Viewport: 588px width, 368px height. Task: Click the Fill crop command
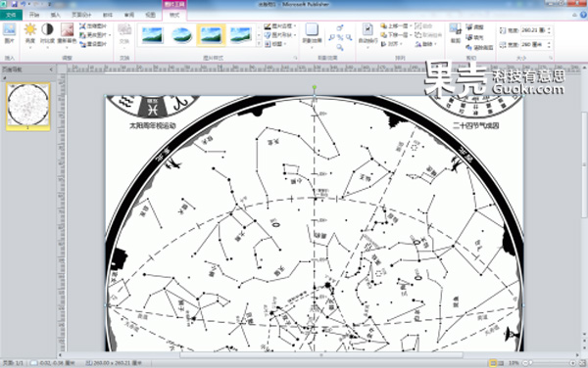tap(474, 37)
